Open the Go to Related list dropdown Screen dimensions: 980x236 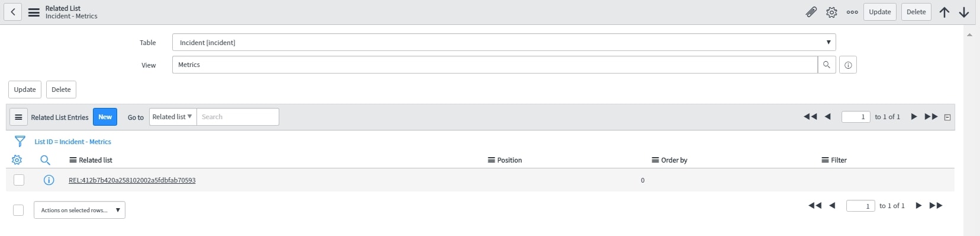(173, 117)
